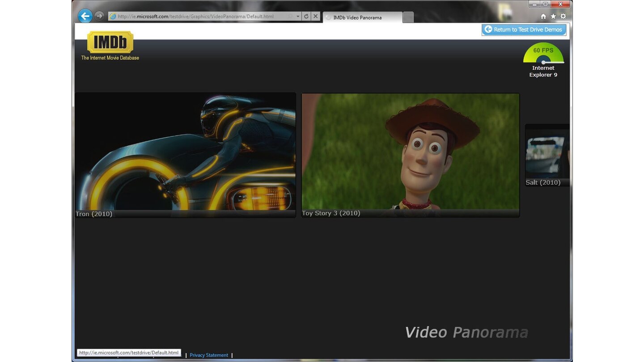
Task: Maximize the Internet Explorer window
Action: 545,4
